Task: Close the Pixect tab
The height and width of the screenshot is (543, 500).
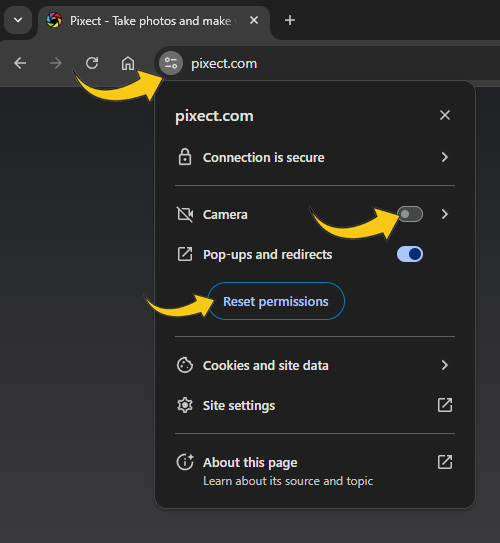Action: tap(254, 20)
